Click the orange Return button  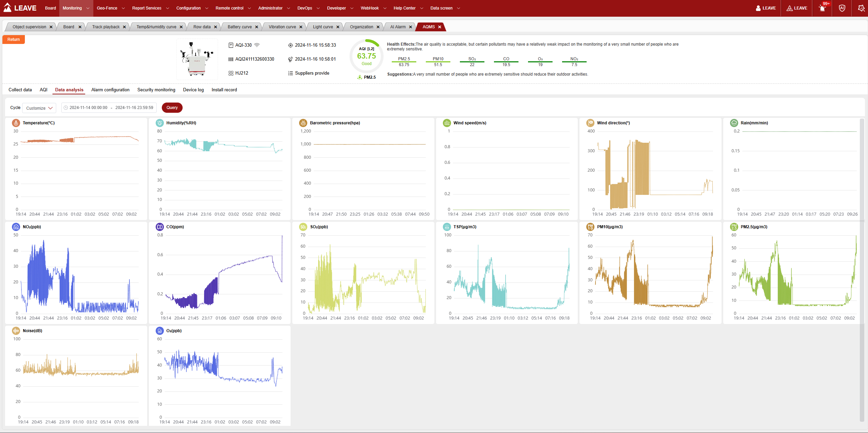click(x=14, y=40)
